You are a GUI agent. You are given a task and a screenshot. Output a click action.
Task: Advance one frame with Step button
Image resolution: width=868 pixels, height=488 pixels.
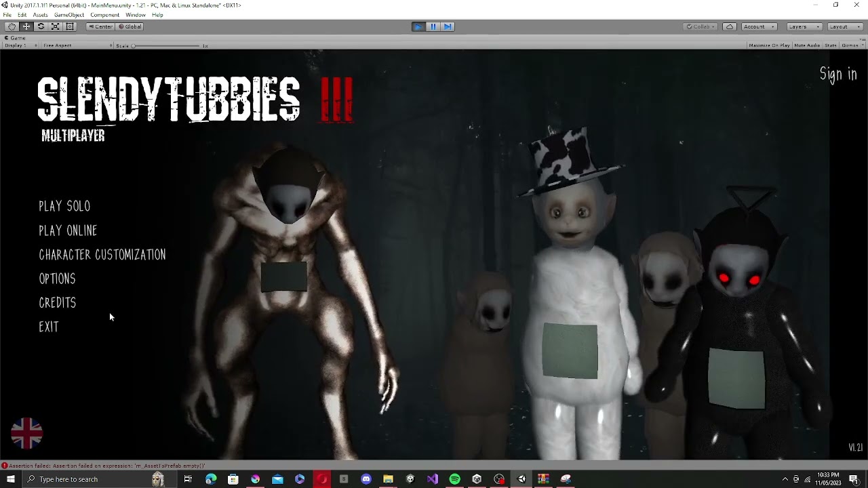point(448,26)
